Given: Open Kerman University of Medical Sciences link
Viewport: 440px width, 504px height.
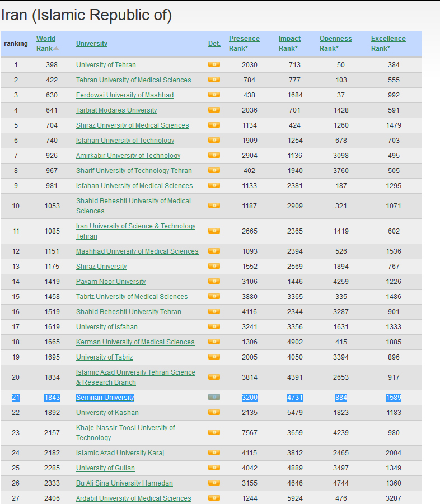Looking at the screenshot, I should pyautogui.click(x=135, y=342).
